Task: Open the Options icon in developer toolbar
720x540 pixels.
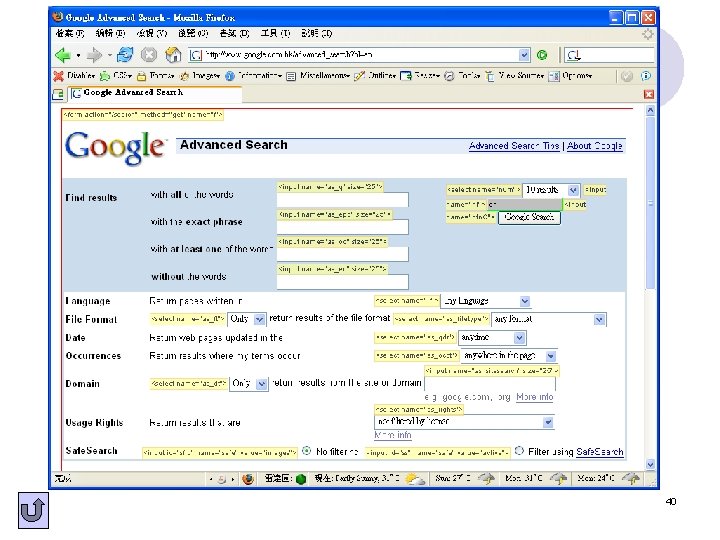Action: (x=554, y=76)
